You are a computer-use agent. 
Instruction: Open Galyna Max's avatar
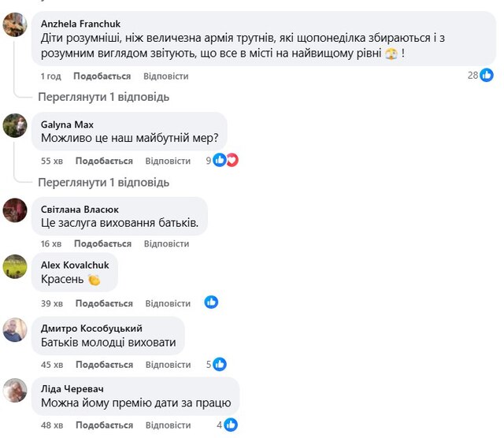click(x=16, y=125)
